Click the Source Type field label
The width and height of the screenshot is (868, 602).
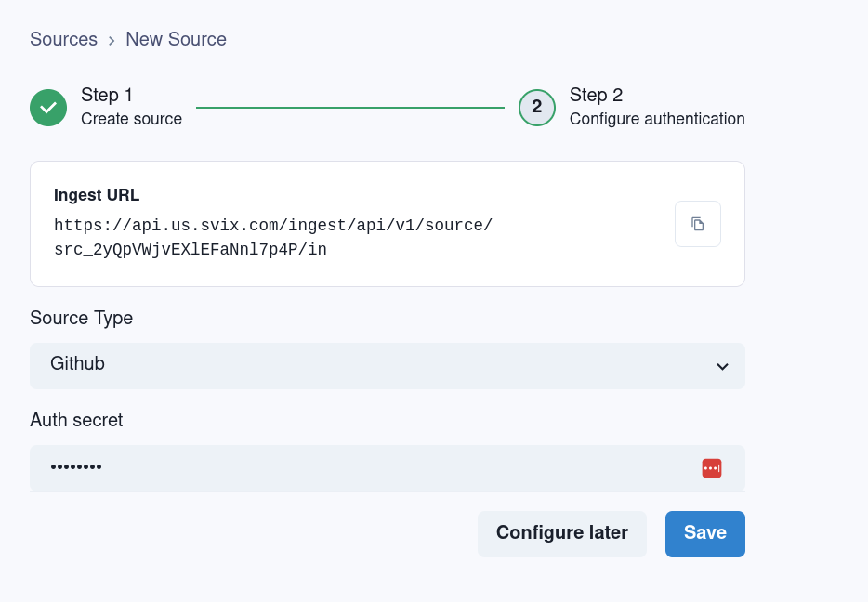tap(81, 318)
